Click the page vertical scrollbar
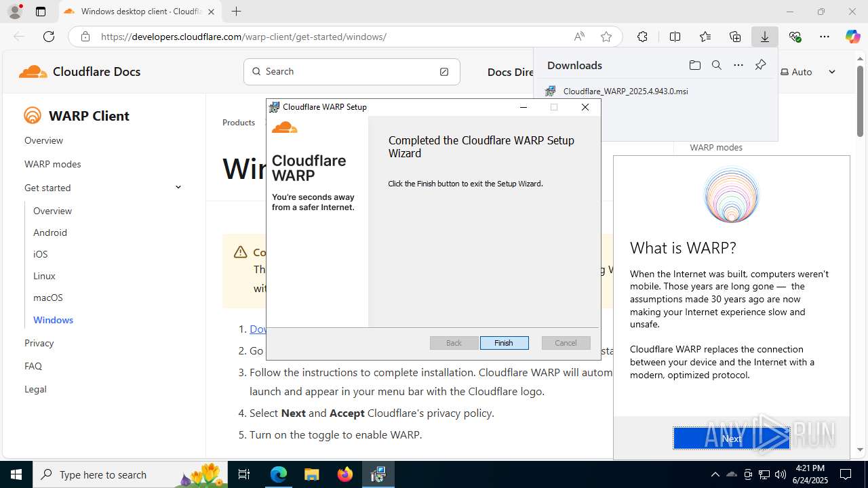 [860, 102]
